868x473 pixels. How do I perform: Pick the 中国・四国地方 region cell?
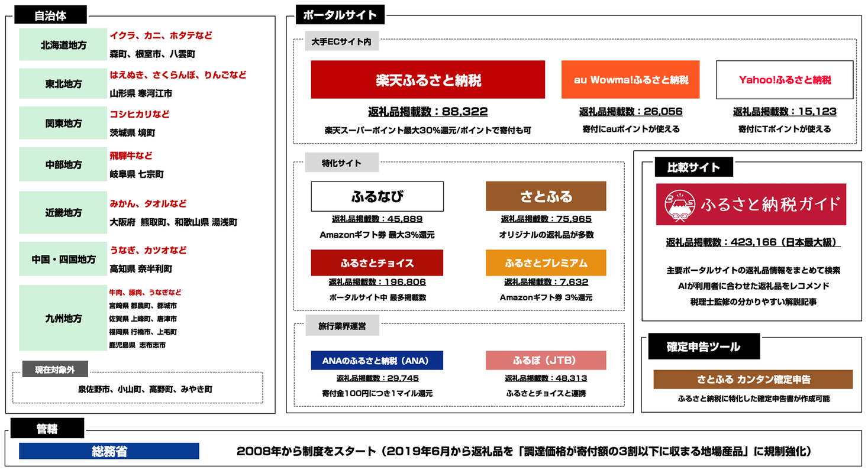pos(63,259)
